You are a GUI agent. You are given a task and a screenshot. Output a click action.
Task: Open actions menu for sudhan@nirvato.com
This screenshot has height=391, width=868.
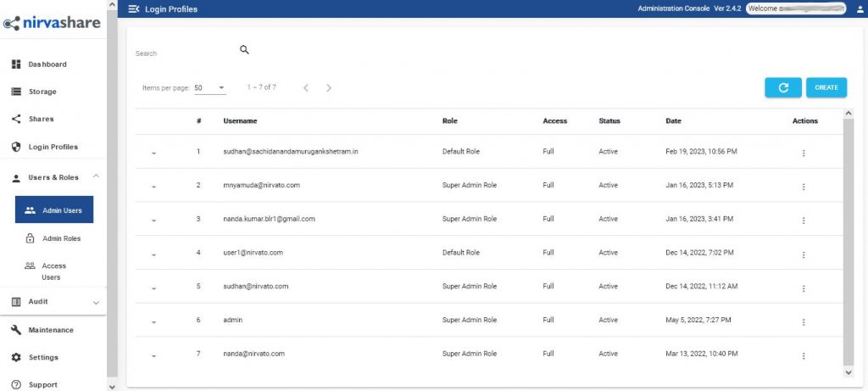pos(804,288)
